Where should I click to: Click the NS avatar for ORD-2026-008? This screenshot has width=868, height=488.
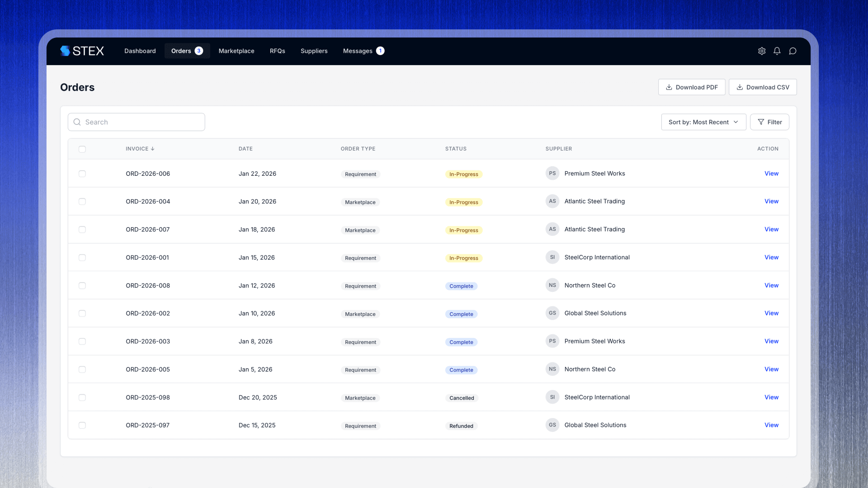click(x=552, y=285)
